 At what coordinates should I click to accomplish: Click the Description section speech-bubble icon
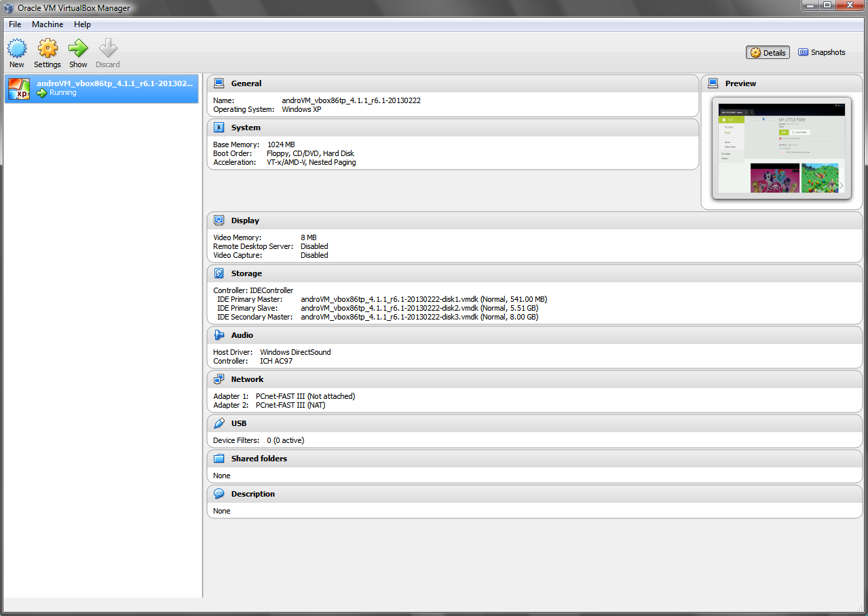coord(219,494)
